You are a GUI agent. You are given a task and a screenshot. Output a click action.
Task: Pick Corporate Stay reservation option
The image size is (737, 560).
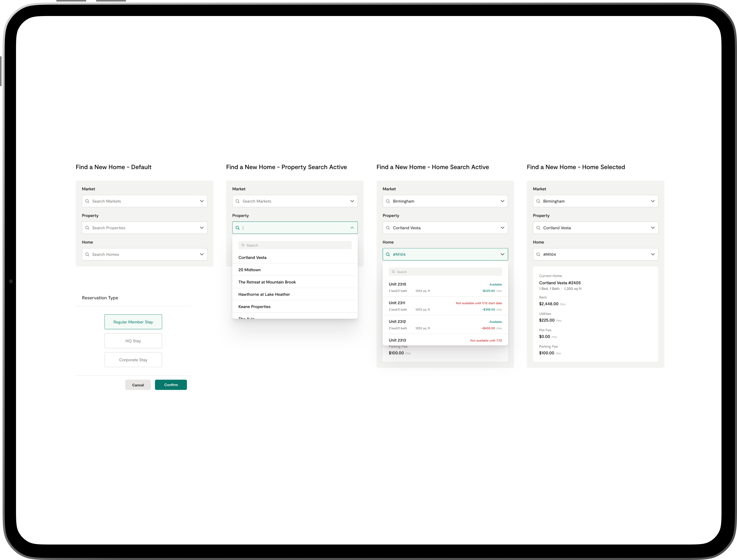tap(133, 360)
